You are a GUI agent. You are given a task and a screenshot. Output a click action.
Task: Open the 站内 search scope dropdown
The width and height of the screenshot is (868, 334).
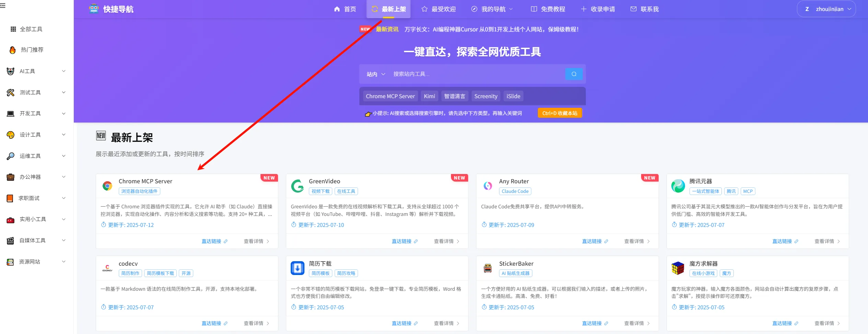[375, 74]
